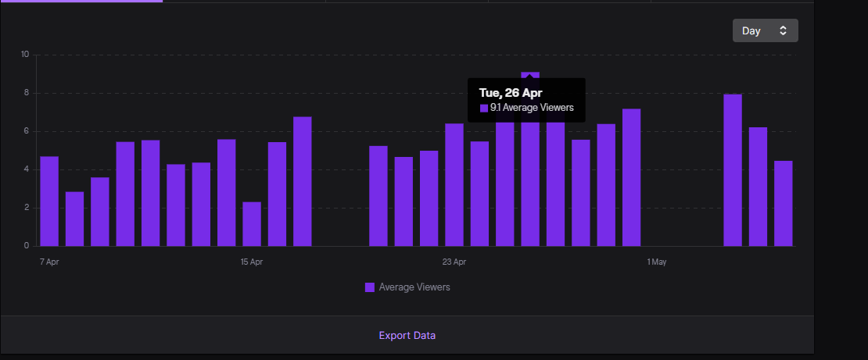This screenshot has width=868, height=360.
Task: Click the '1 May' x-axis label
Action: click(657, 262)
